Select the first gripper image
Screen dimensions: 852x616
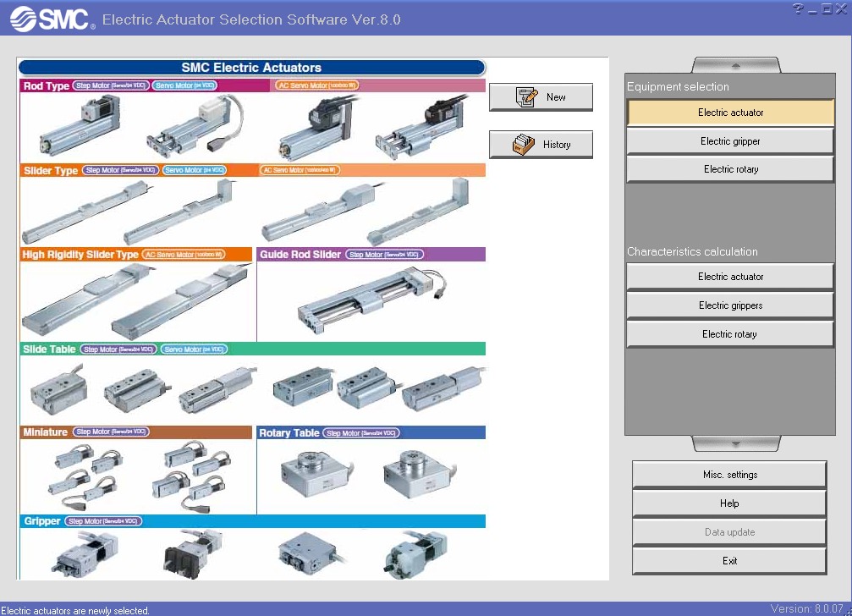point(85,555)
